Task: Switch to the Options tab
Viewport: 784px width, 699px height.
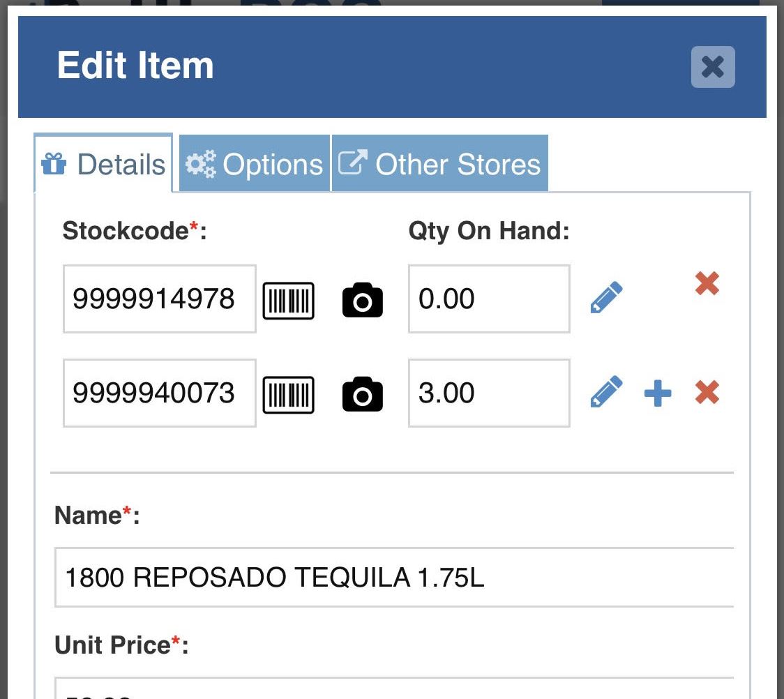Action: pyautogui.click(x=254, y=163)
